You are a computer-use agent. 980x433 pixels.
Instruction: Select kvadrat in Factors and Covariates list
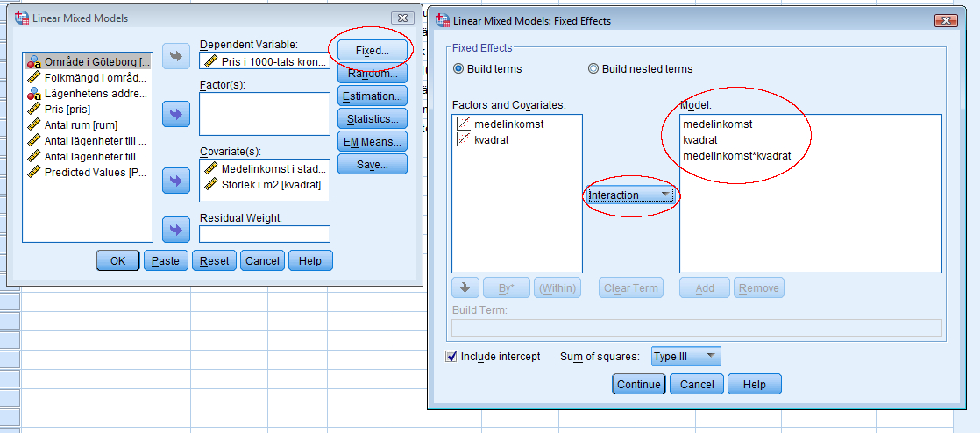click(491, 139)
